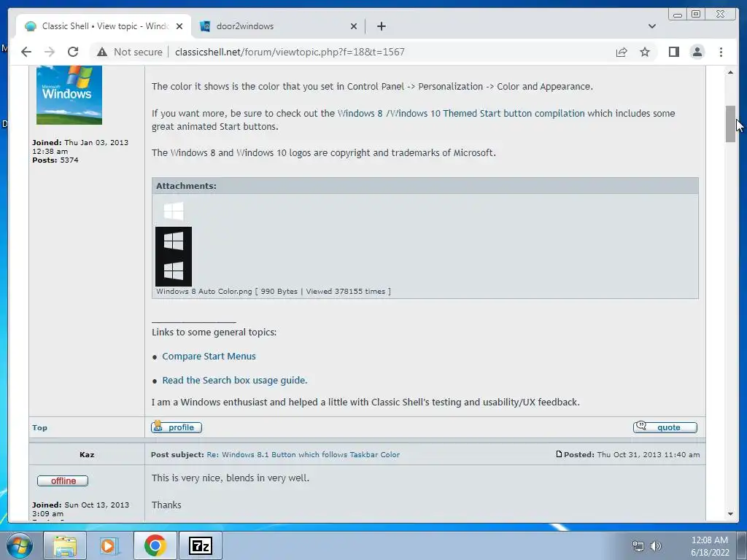Click the vertical scrollbar thumb
The height and width of the screenshot is (560, 747).
[730, 124]
